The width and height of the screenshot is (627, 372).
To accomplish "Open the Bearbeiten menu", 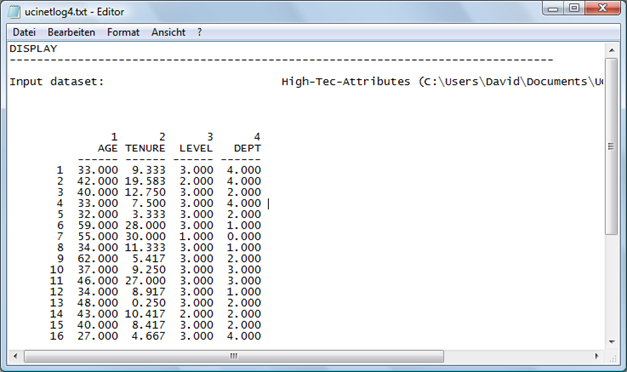I will [x=71, y=32].
